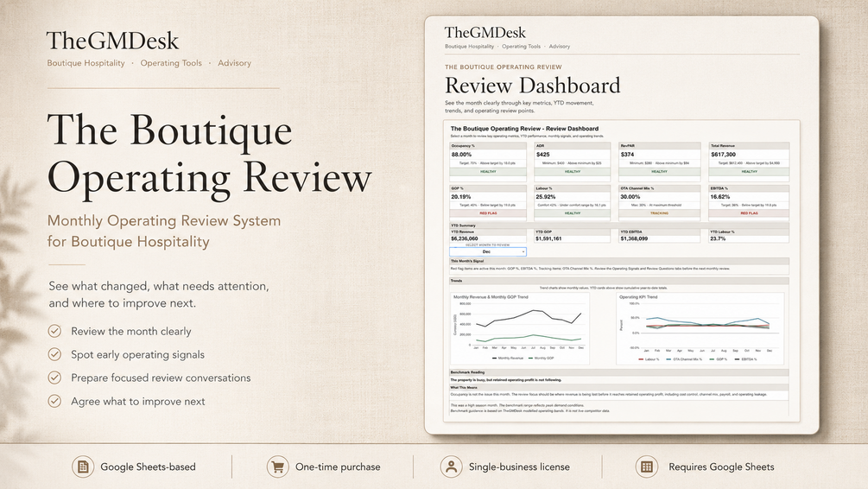868x489 pixels.
Task: Click the YTD Summary section header
Action: click(619, 225)
